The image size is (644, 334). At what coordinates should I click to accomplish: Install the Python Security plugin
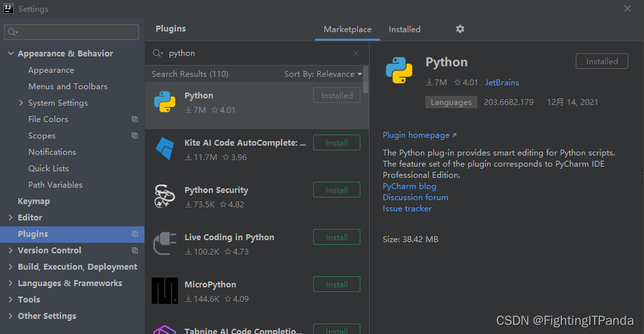[x=337, y=190]
